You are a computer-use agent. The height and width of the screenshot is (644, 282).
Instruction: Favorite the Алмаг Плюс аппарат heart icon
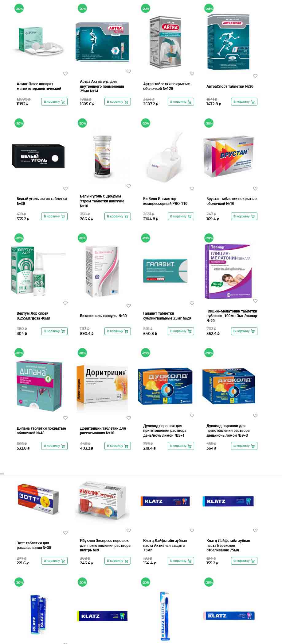(x=65, y=74)
